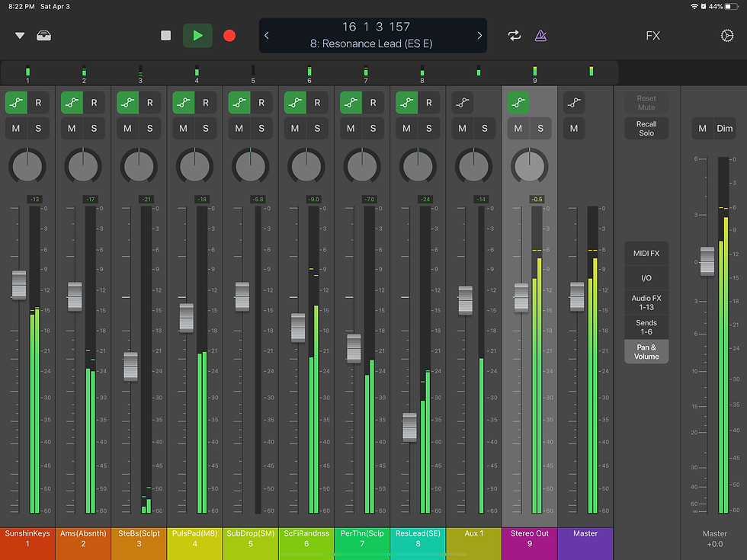This screenshot has height=560, width=747.
Task: Click the 8: Resonance Lead track display
Action: click(371, 43)
